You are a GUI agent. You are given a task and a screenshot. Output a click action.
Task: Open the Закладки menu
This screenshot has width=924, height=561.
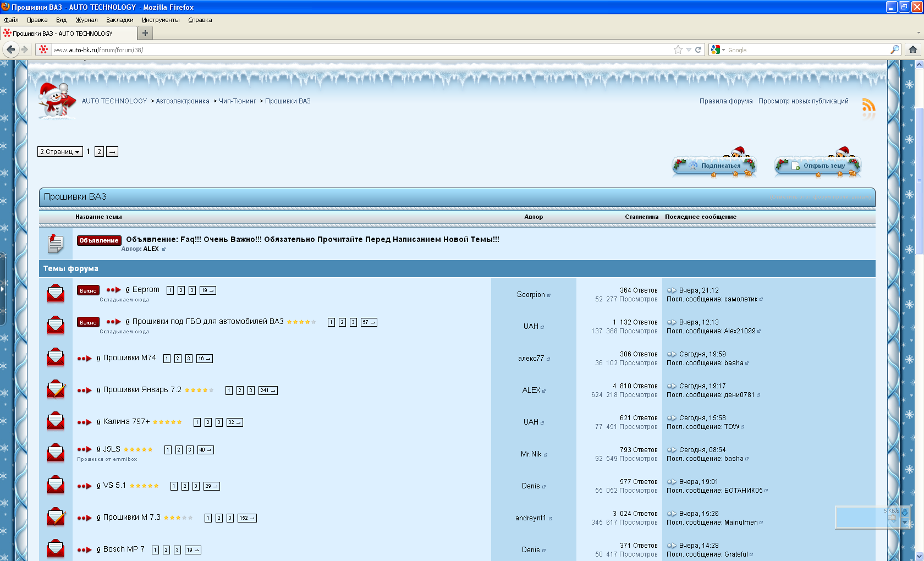pos(120,20)
